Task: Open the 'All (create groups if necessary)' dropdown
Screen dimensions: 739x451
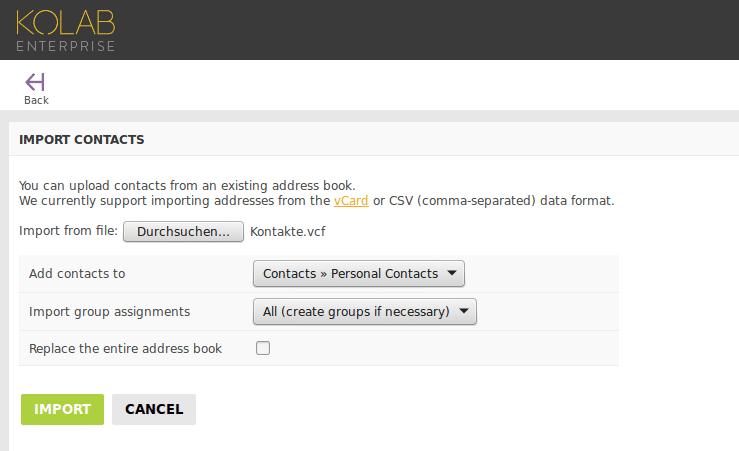Action: tap(365, 312)
